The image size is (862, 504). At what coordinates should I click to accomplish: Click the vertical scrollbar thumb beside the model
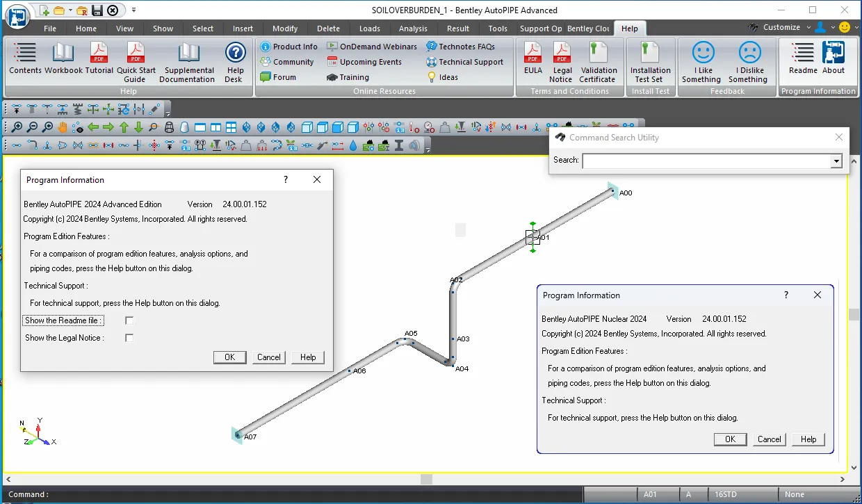[x=854, y=314]
